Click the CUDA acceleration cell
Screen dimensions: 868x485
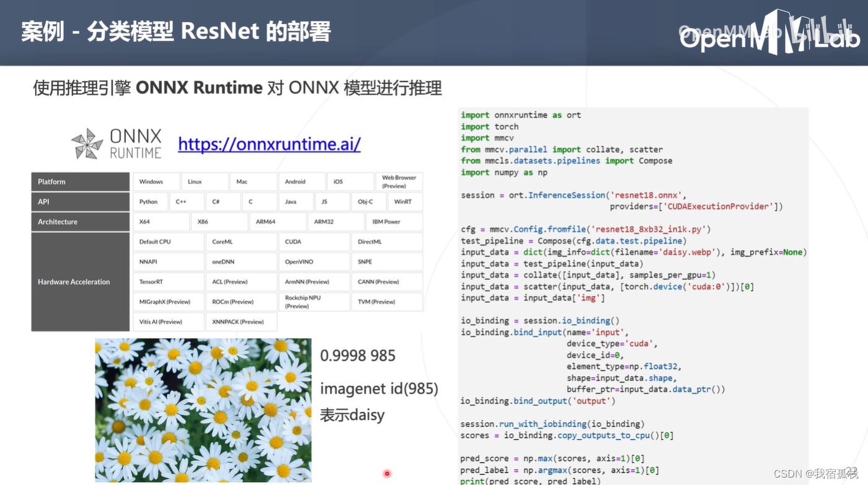[x=314, y=242]
